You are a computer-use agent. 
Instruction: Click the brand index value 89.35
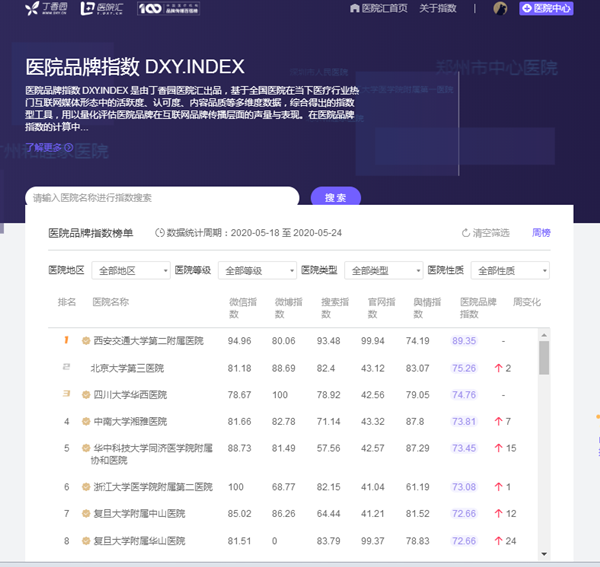pos(464,341)
